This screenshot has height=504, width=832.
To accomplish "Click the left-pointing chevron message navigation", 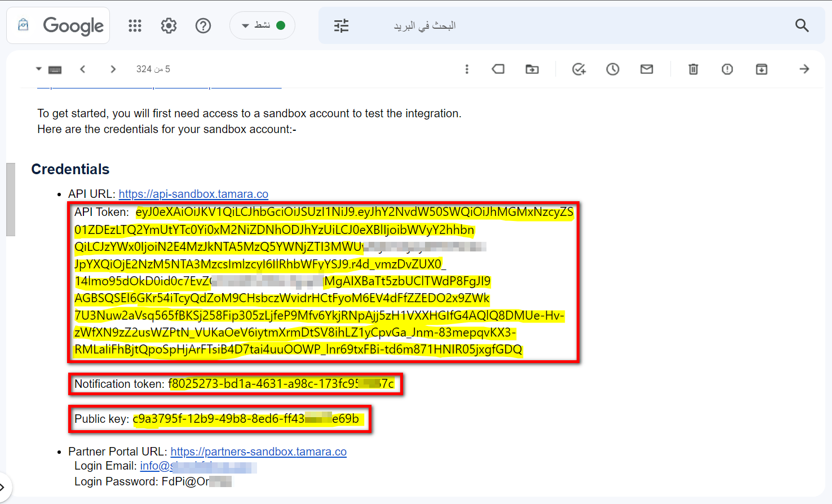I will pyautogui.click(x=83, y=69).
